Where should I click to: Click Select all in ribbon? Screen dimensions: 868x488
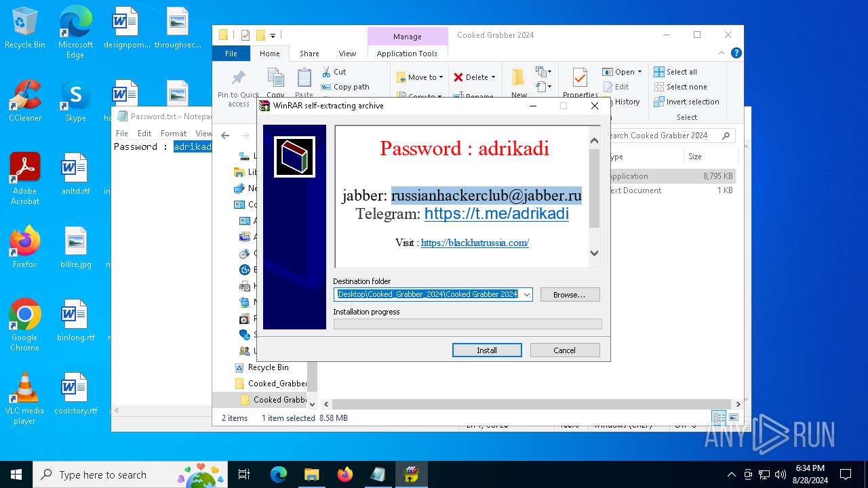pos(675,72)
